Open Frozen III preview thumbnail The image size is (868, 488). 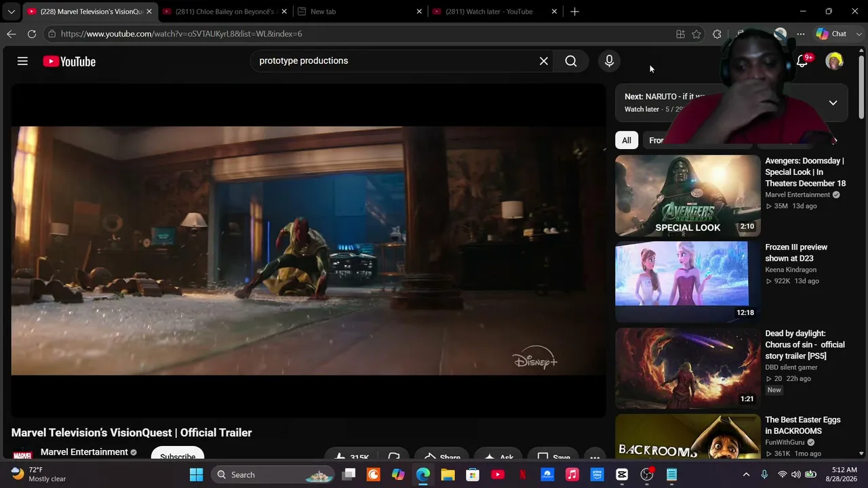click(688, 281)
